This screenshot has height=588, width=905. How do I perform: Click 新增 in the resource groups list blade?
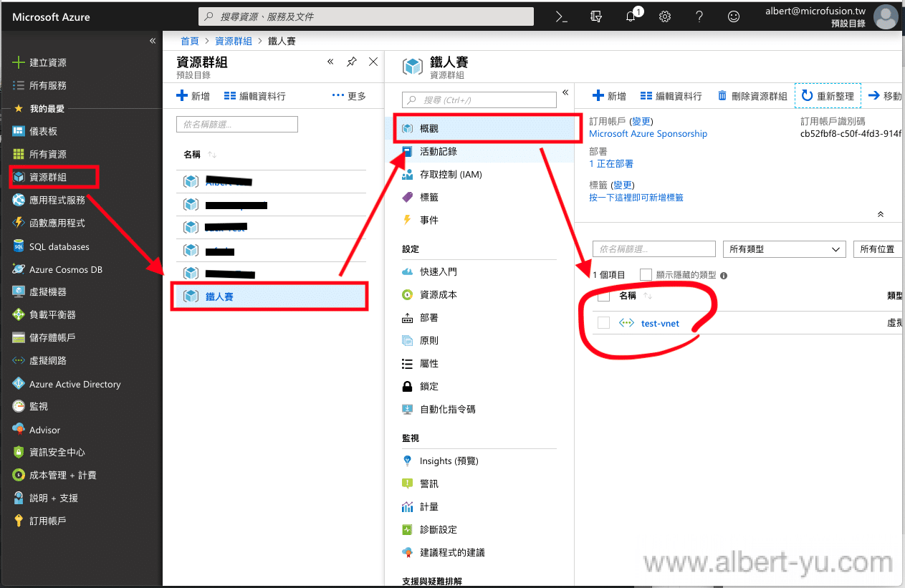click(x=193, y=96)
